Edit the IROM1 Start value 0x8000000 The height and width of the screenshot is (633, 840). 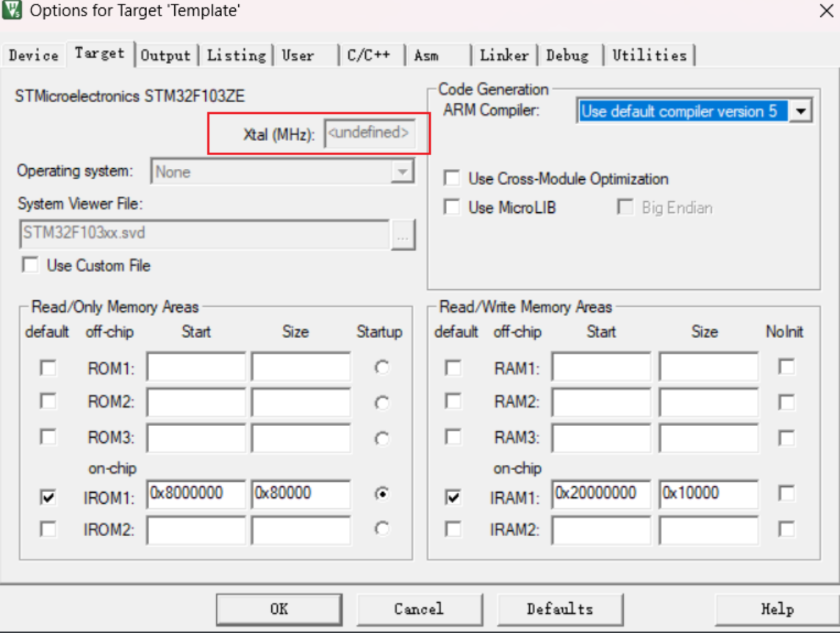pos(196,494)
